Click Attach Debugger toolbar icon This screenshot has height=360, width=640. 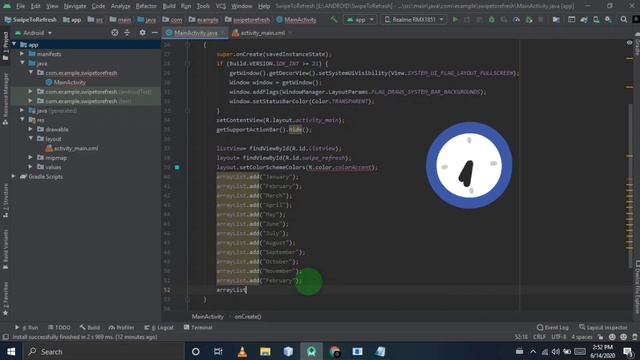coord(529,20)
